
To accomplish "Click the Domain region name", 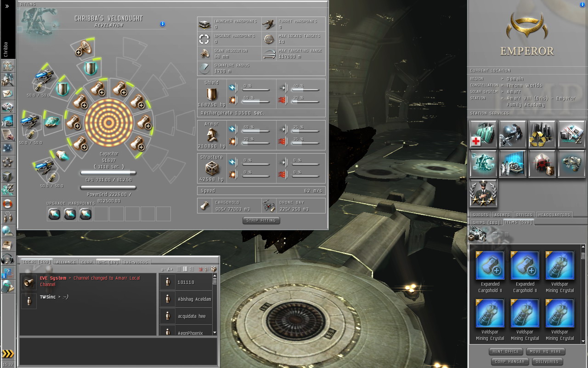I will pyautogui.click(x=515, y=79).
